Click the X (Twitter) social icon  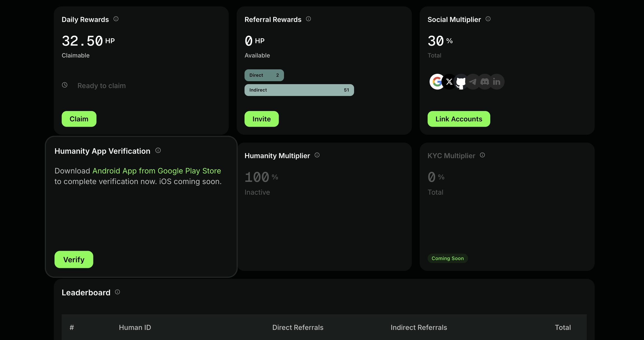pyautogui.click(x=449, y=82)
